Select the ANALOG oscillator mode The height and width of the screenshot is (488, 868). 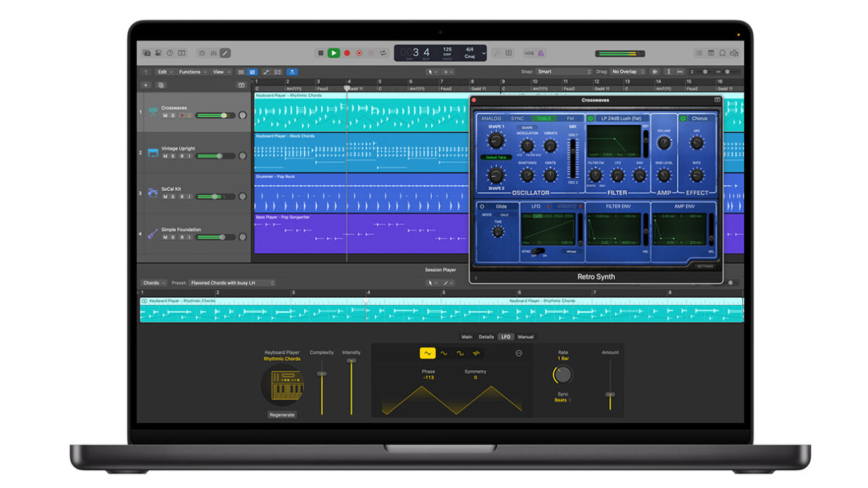491,119
